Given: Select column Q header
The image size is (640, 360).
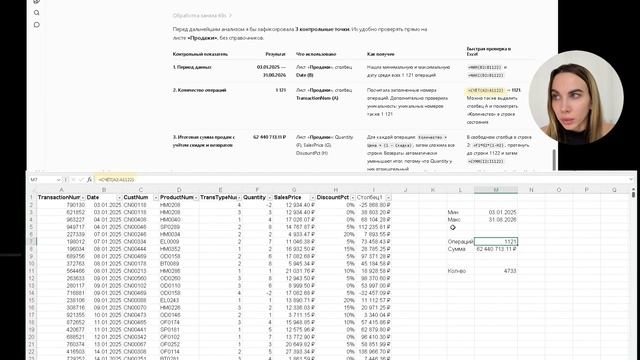Looking at the screenshot, I should [614, 190].
